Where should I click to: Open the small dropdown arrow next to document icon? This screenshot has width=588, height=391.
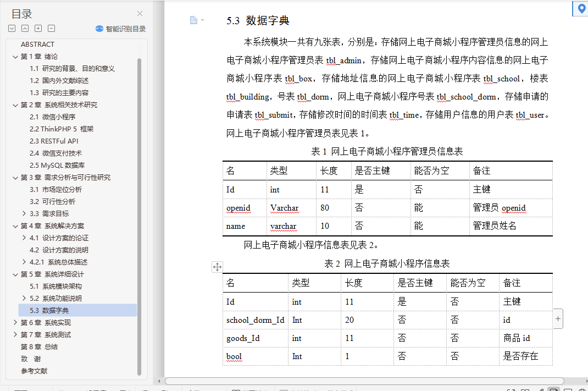click(x=202, y=20)
